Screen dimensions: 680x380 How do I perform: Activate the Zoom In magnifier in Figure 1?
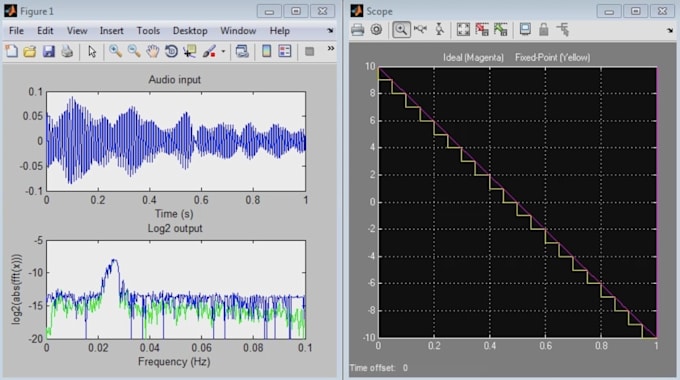tap(115, 51)
